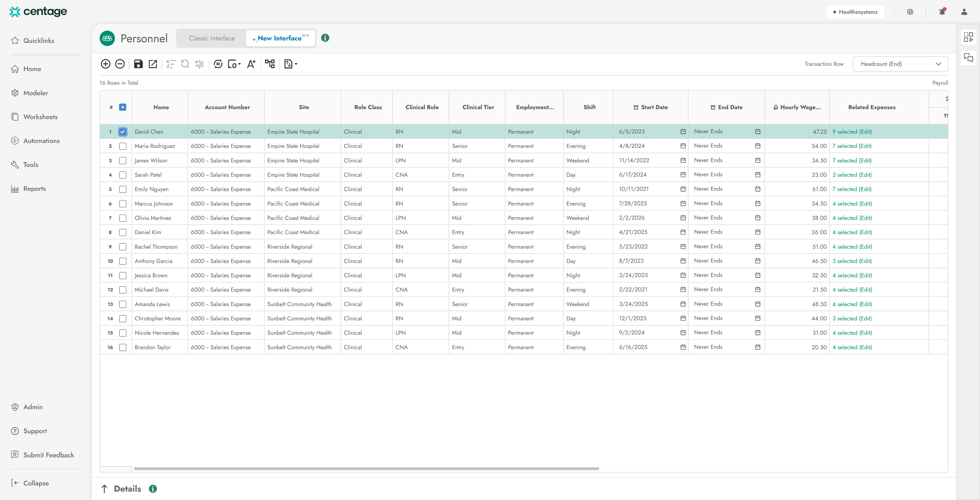The height and width of the screenshot is (500, 980).
Task: Open the mentions @ icon
Action: pyautogui.click(x=910, y=12)
